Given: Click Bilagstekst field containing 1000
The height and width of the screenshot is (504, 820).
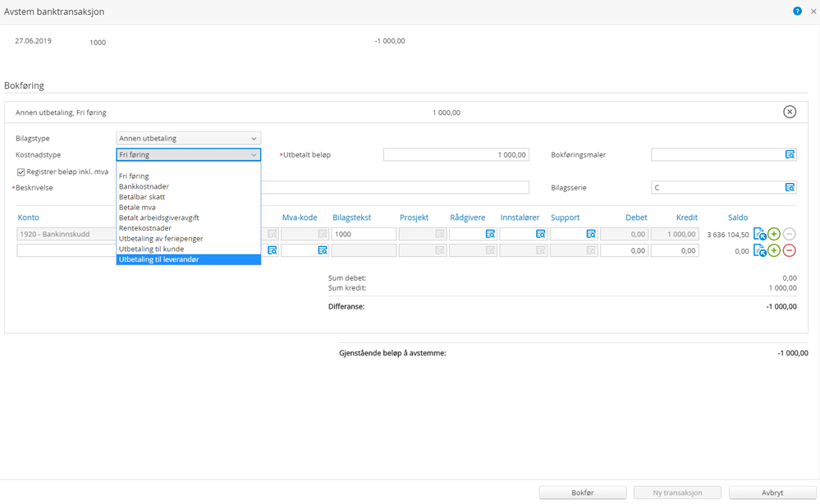Looking at the screenshot, I should 364,234.
